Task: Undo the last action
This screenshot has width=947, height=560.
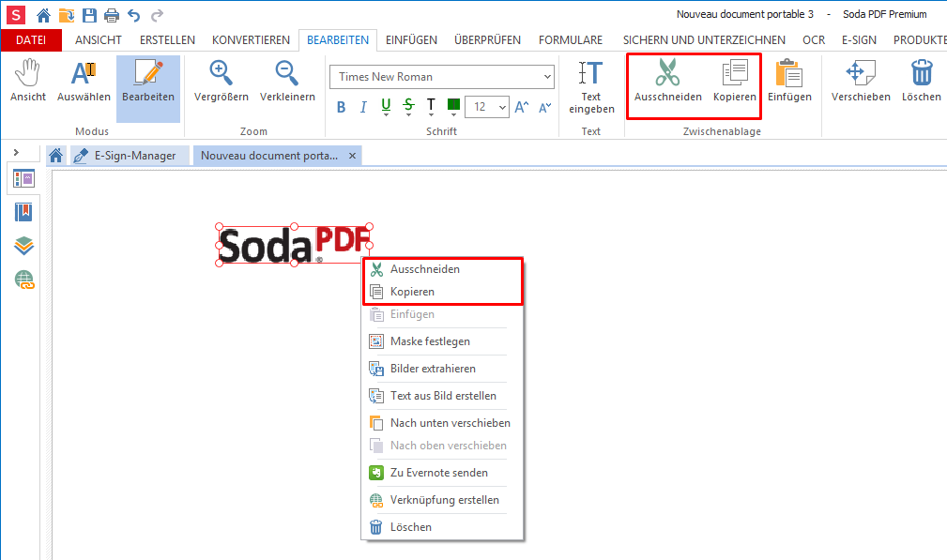Action: click(134, 15)
